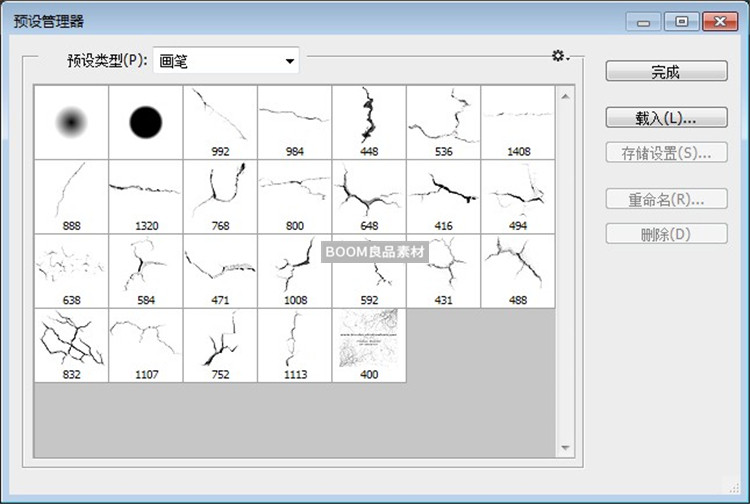Click the 完成 button
The height and width of the screenshot is (504, 750).
coord(665,72)
